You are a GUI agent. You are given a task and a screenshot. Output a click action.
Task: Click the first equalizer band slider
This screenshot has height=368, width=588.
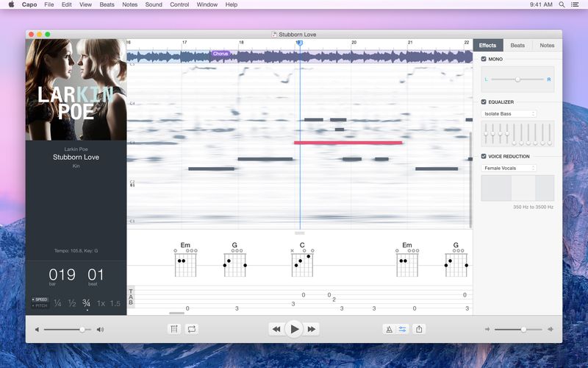(x=486, y=134)
